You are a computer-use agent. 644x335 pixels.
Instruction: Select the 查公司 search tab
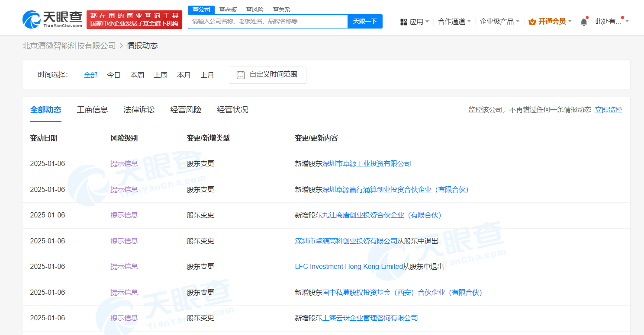point(201,10)
